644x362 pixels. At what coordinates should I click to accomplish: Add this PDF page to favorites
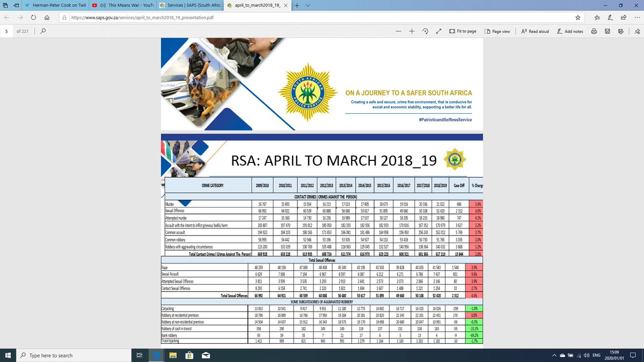click(x=578, y=18)
